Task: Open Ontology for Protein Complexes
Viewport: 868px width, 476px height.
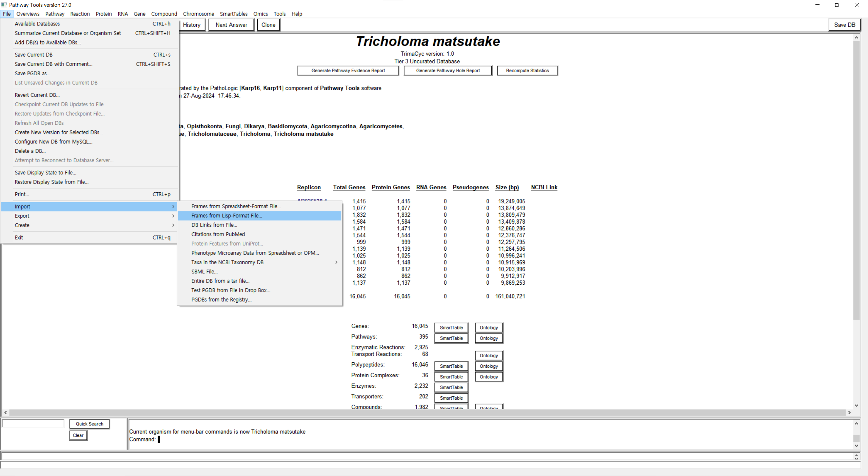Action: [489, 377]
